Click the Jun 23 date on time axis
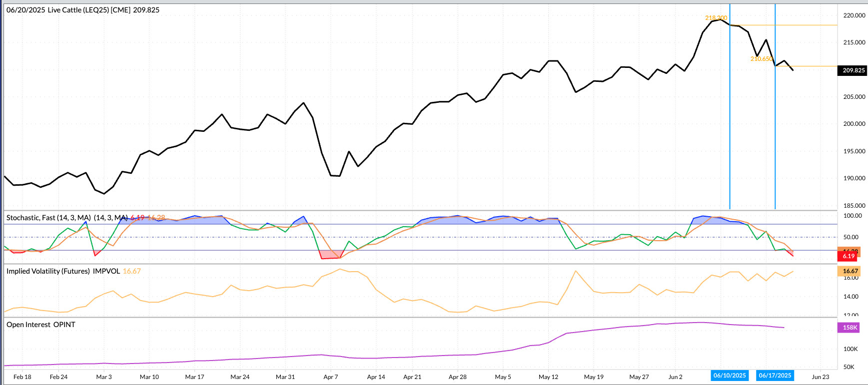This screenshot has height=385, width=868. pos(820,377)
